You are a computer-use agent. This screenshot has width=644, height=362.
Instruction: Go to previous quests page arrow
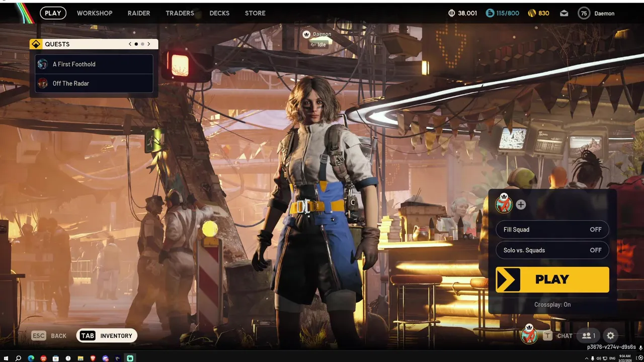point(130,44)
